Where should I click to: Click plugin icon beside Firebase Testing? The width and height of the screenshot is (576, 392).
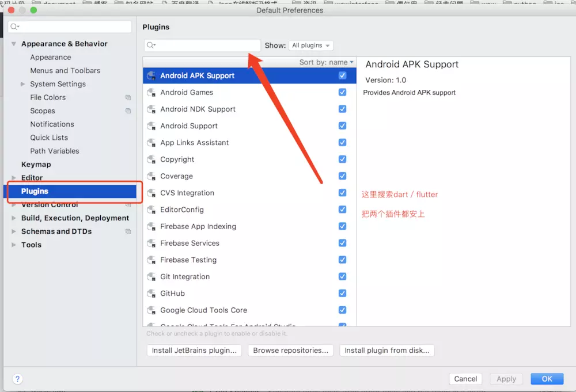(x=151, y=260)
